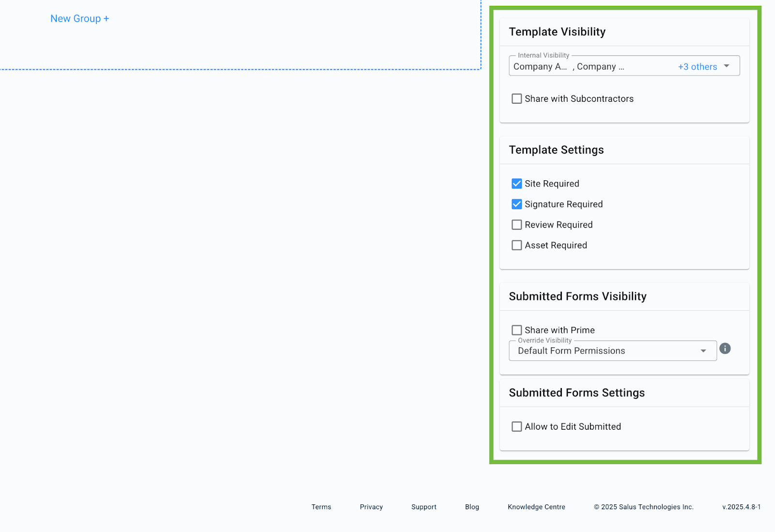775x532 pixels.
Task: Click the New Group + link
Action: pos(79,18)
